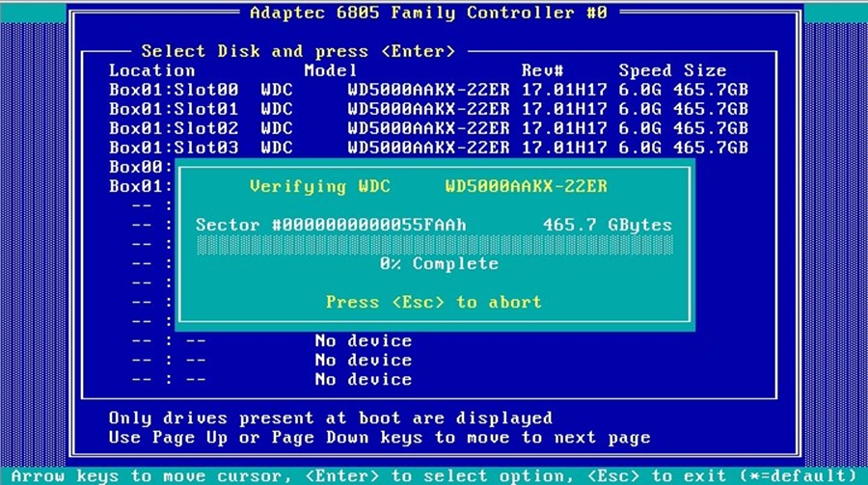Viewport: 868px width, 485px height.
Task: Select the Box01:Slot01 disk entry
Action: click(428, 109)
